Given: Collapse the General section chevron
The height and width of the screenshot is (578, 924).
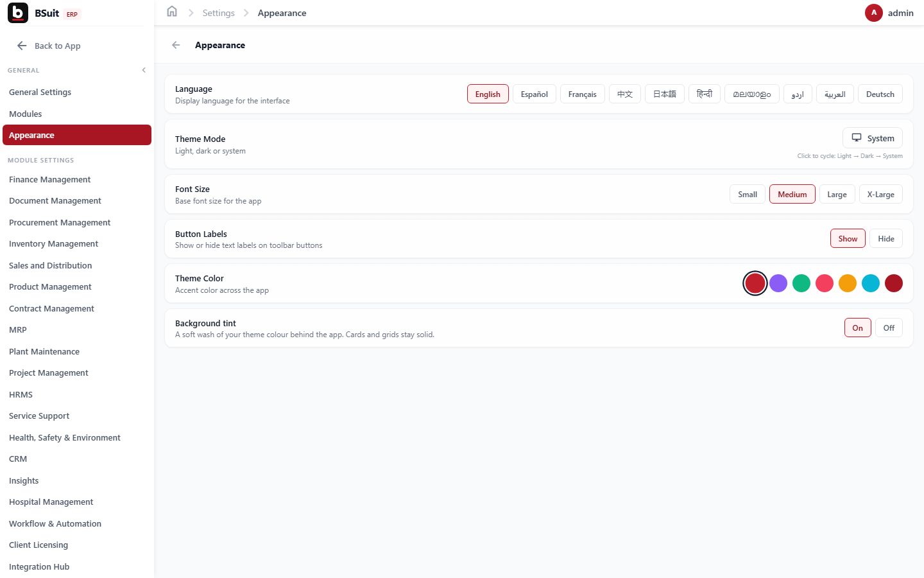Looking at the screenshot, I should pyautogui.click(x=144, y=70).
